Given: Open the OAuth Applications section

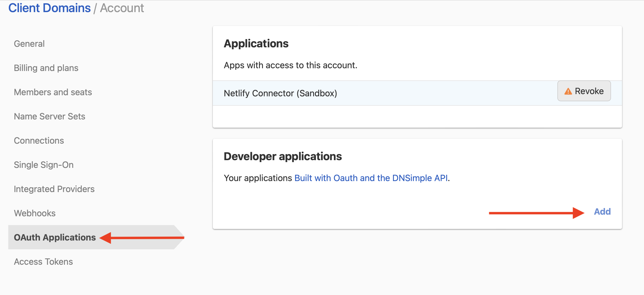Looking at the screenshot, I should click(x=55, y=237).
